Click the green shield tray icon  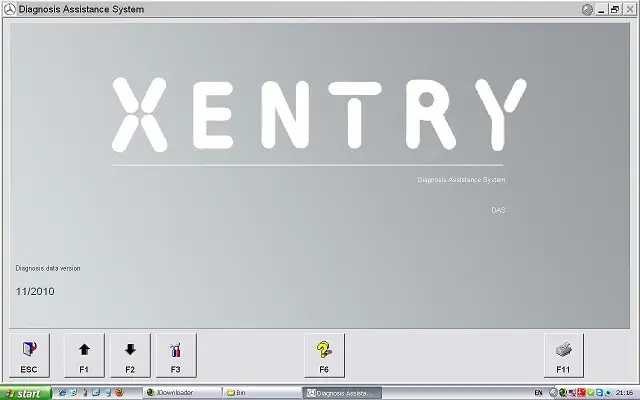point(590,393)
